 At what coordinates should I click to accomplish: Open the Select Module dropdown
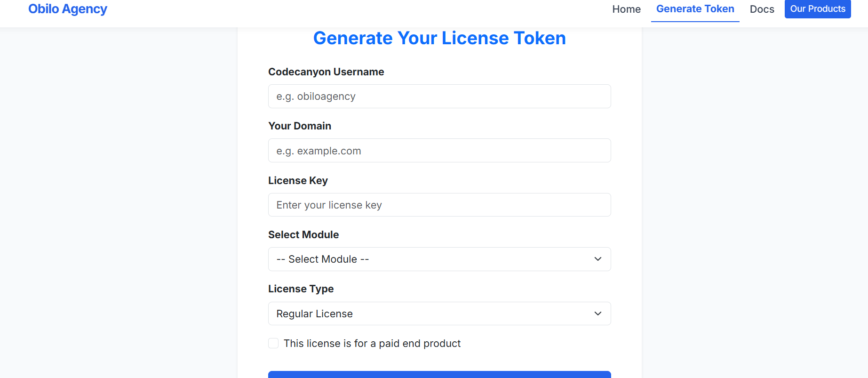pos(439,259)
